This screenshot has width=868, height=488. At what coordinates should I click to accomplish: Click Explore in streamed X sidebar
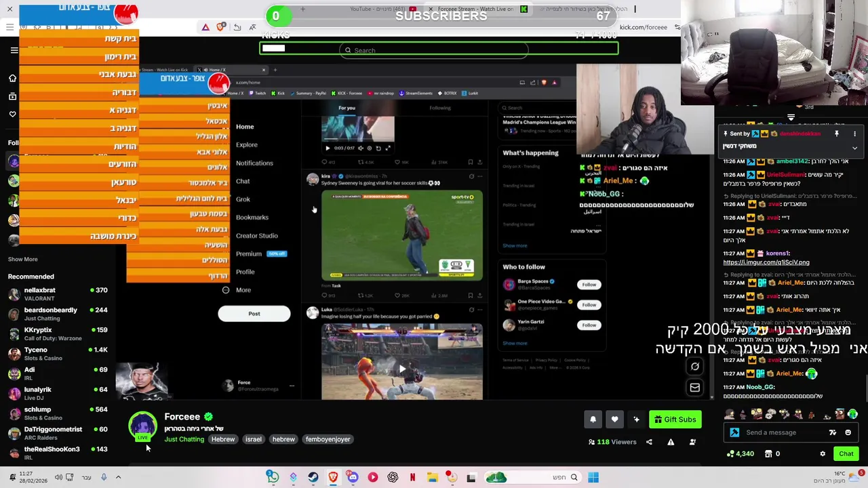247,145
